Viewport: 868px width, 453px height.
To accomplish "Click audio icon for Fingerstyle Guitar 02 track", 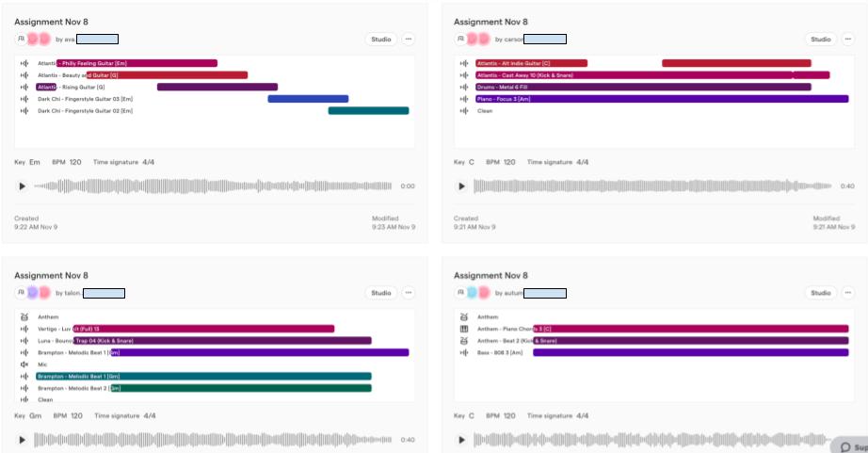I will point(24,111).
